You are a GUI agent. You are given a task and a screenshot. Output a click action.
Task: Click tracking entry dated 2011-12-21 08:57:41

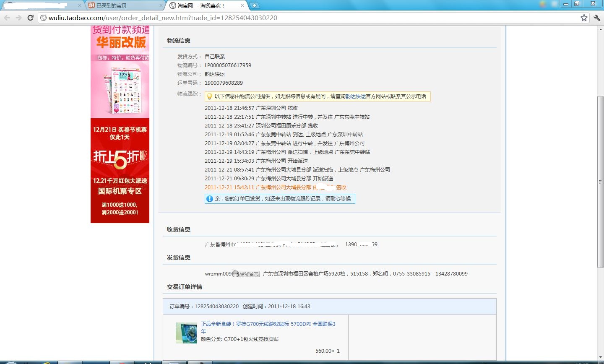(297, 170)
